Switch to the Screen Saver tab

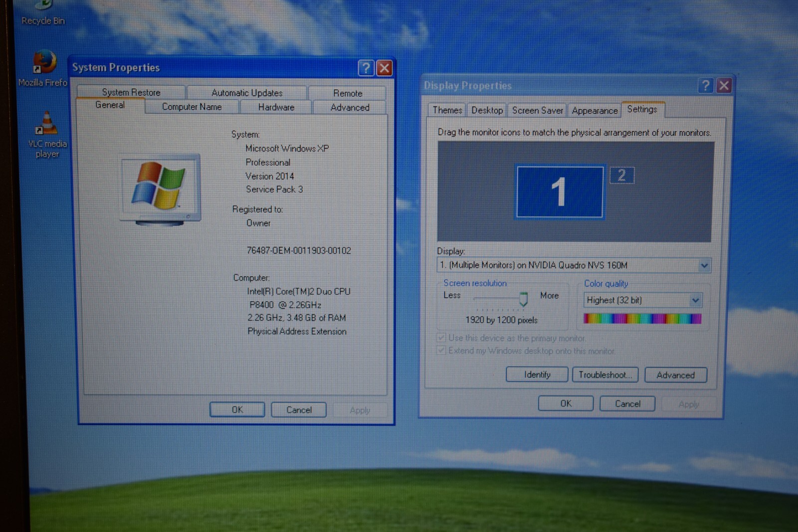click(x=538, y=110)
